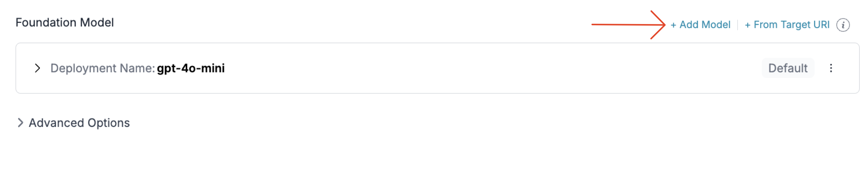Select the From Target URI link
868x179 pixels.
787,25
